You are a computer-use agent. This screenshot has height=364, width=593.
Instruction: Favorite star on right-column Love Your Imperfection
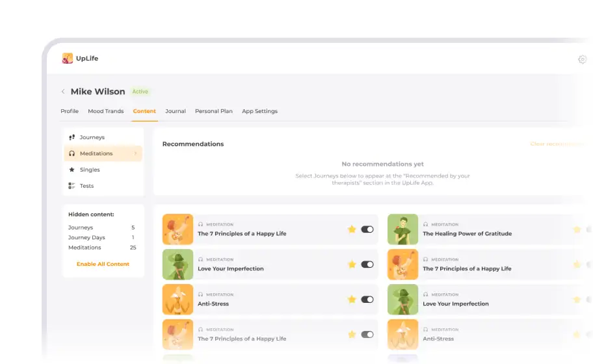coord(577,300)
